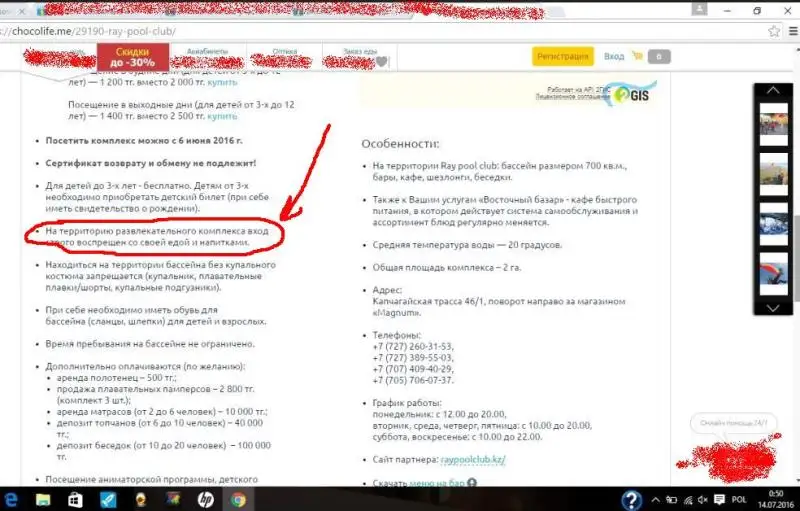Click the heart favorites icon in the navigation
This screenshot has height=511, width=800.
pos(382,62)
